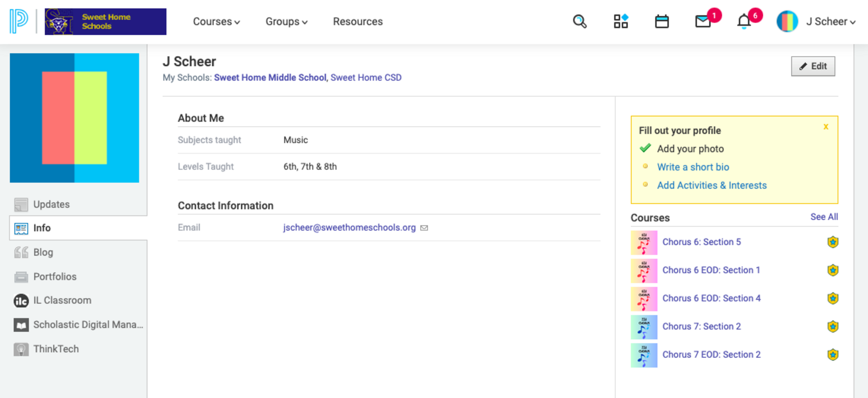868x398 pixels.
Task: Open the See All courses link
Action: 824,217
